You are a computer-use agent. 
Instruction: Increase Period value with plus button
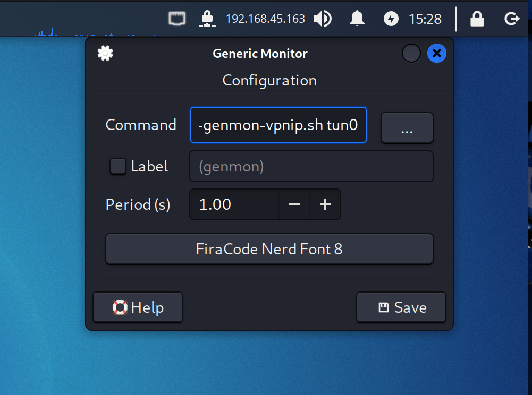325,204
